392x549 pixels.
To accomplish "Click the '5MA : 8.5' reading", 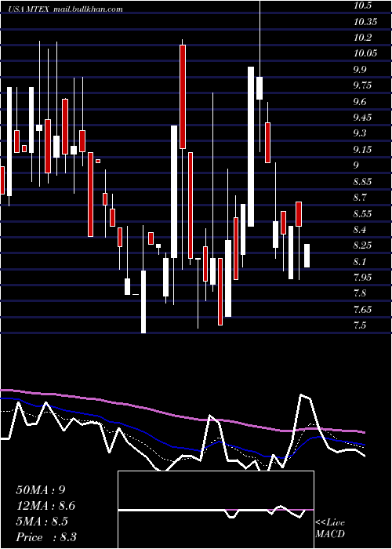I will 42,522.
